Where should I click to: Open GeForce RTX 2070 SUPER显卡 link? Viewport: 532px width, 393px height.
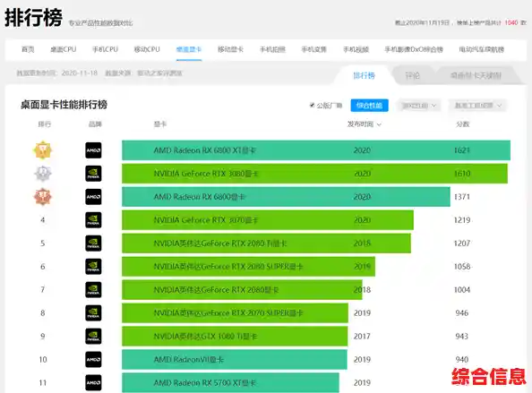pyautogui.click(x=228, y=313)
